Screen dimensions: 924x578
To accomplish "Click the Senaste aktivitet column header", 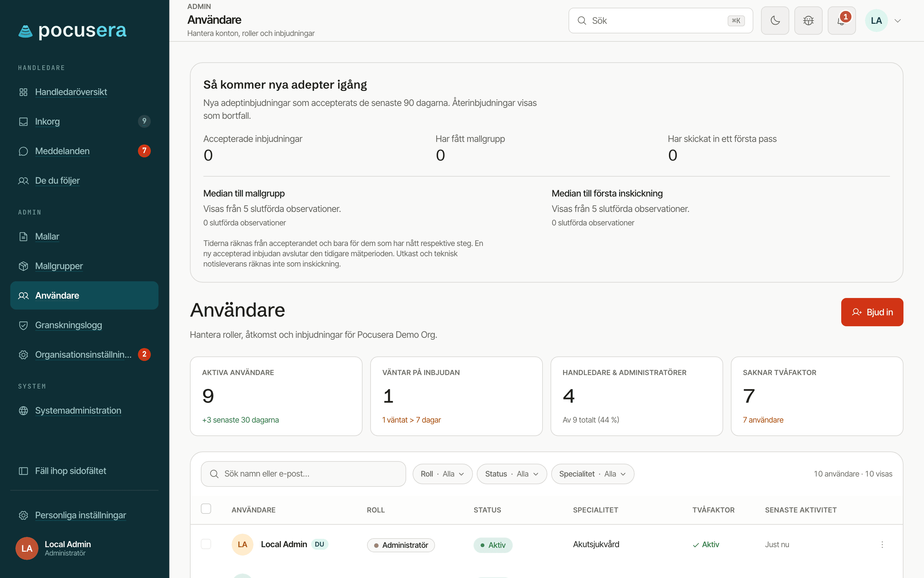I will click(801, 510).
